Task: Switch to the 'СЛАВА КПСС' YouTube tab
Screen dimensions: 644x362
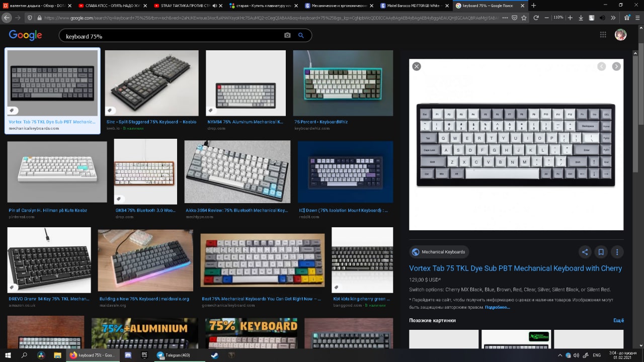Action: click(x=112, y=6)
